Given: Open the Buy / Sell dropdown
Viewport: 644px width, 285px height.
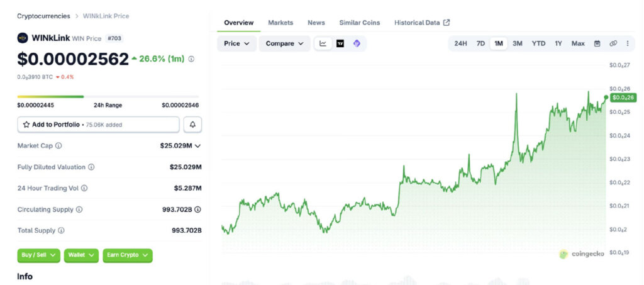Looking at the screenshot, I should [38, 255].
